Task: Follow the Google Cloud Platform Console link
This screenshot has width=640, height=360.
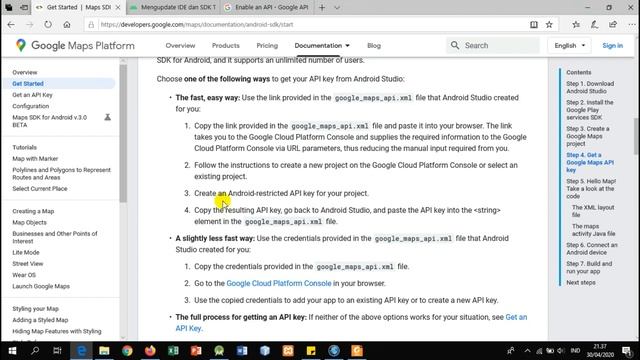Action: (x=279, y=283)
